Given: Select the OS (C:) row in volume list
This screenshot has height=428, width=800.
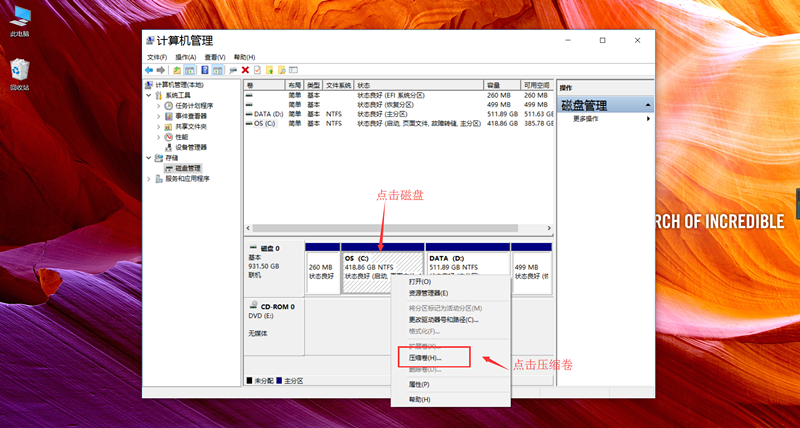Looking at the screenshot, I should 398,123.
